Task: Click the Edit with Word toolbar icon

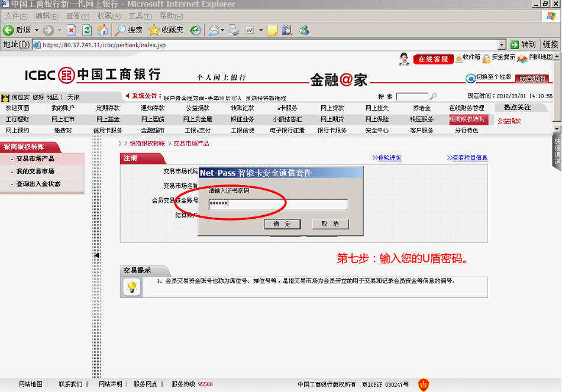Action: point(250,30)
